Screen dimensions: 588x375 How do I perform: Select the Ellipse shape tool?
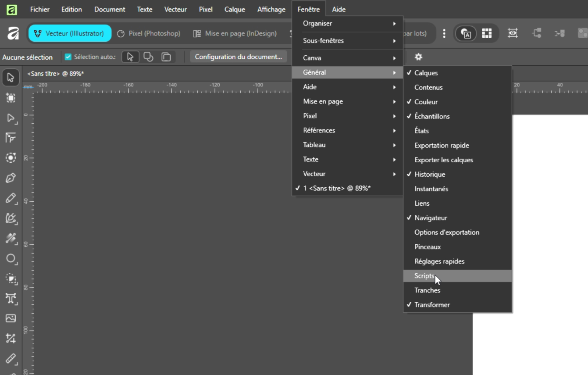[11, 259]
